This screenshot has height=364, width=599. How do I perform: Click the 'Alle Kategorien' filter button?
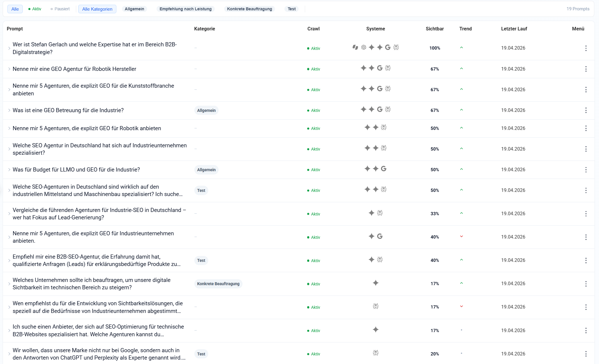97,9
